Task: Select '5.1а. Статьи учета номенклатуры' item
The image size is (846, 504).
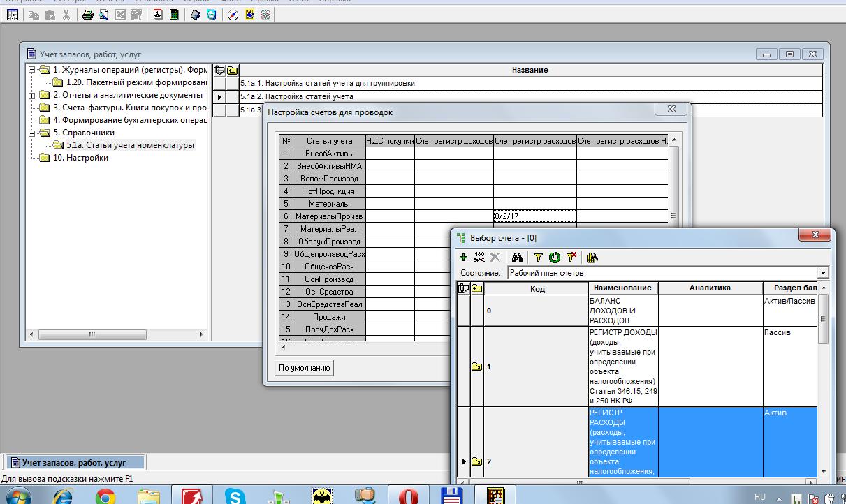Action: click(x=131, y=145)
